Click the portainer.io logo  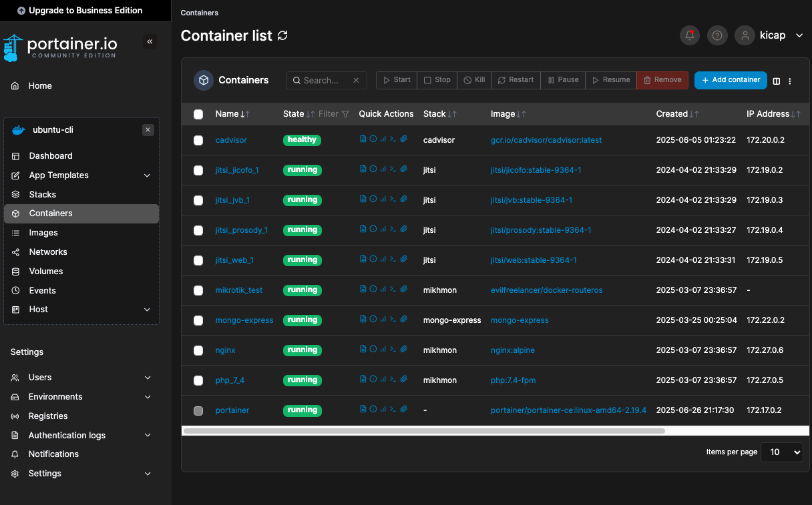pos(60,47)
